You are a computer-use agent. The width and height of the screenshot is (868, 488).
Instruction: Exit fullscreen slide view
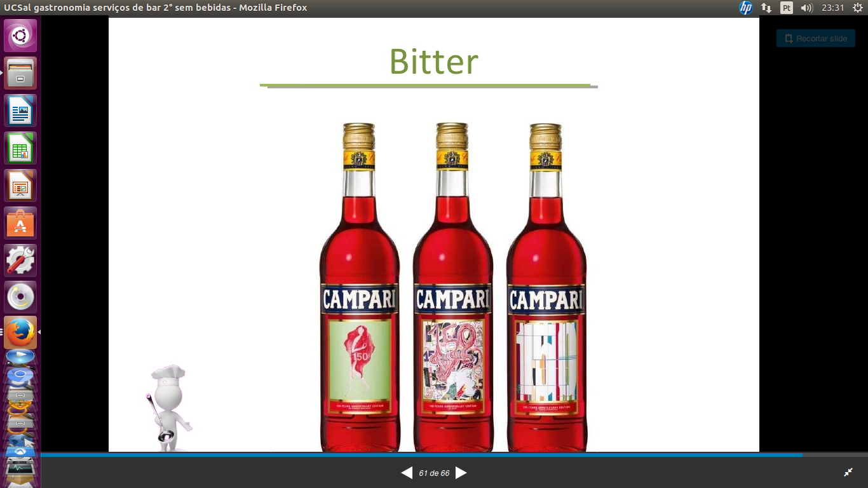(x=848, y=472)
